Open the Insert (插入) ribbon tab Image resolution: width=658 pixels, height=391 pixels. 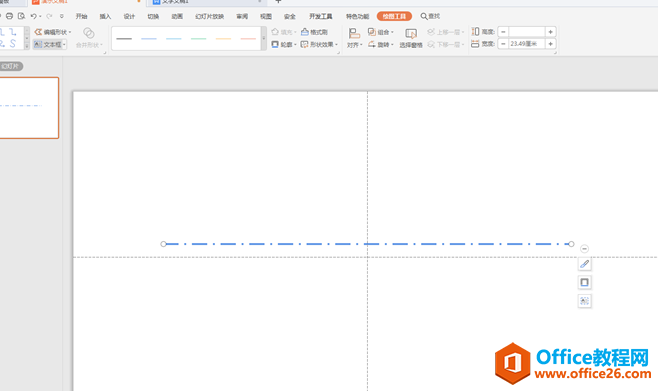105,16
